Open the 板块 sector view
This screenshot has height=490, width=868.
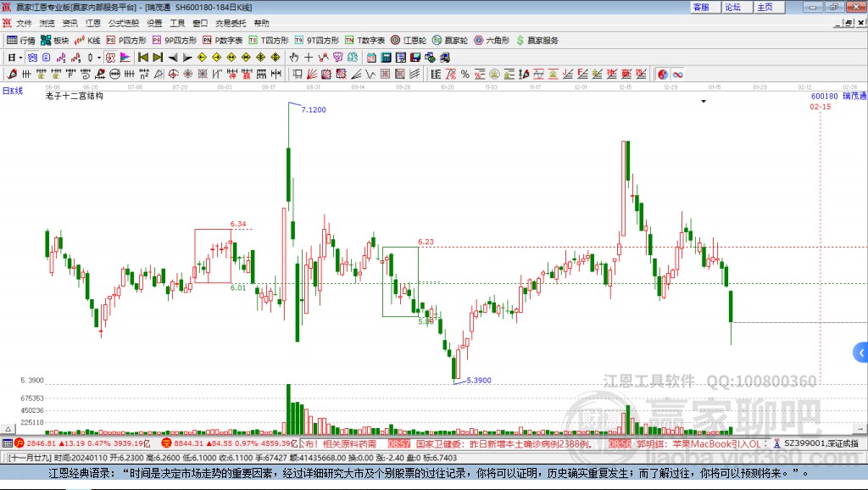(x=55, y=41)
